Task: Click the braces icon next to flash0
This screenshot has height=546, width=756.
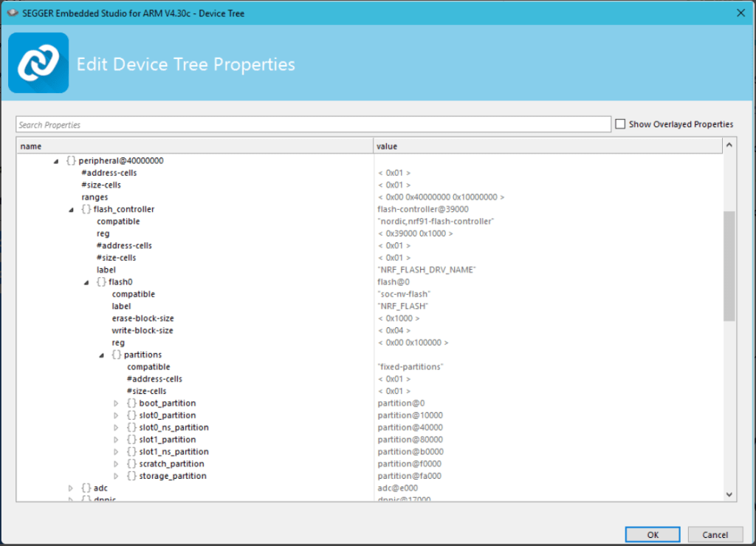Action: pos(102,282)
